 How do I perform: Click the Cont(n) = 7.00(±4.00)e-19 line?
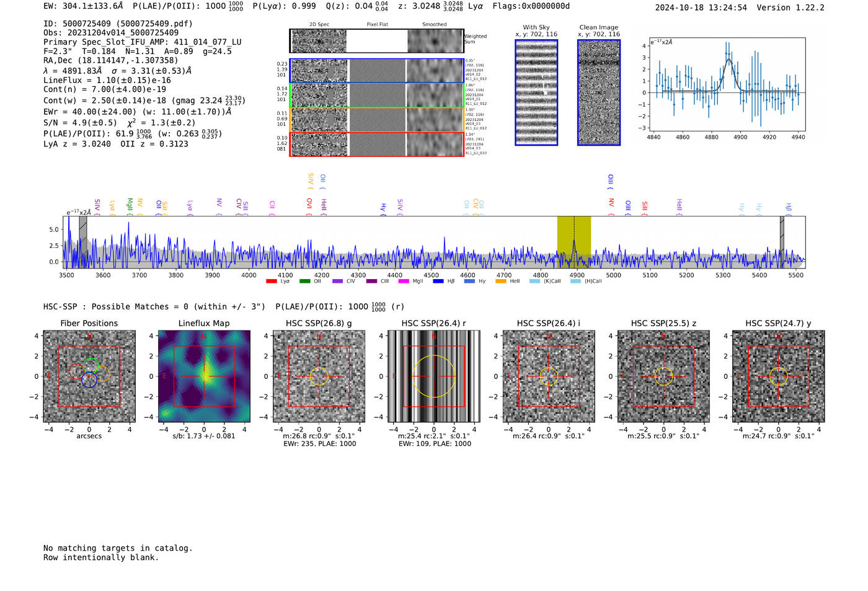coord(105,89)
